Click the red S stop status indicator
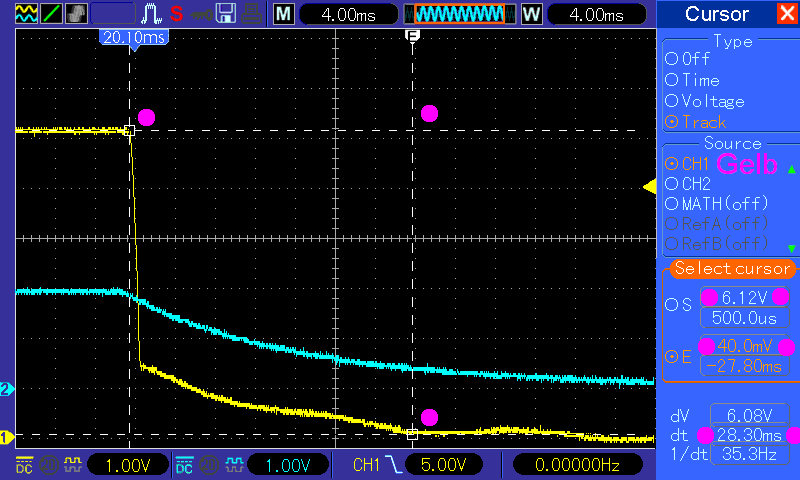Image resolution: width=800 pixels, height=480 pixels. pos(177,14)
